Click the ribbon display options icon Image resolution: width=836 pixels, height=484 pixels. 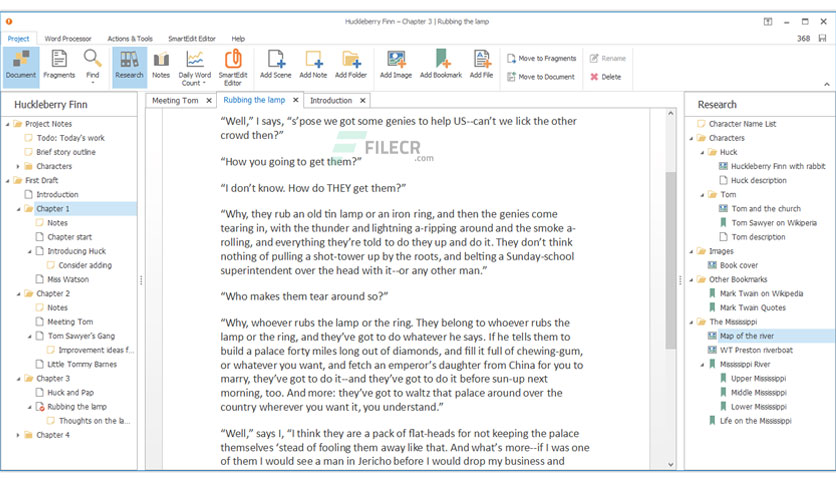768,22
